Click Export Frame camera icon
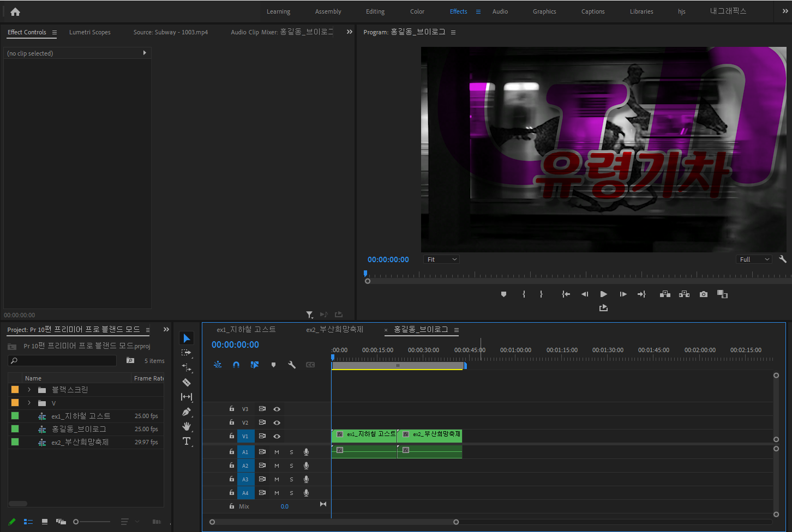Image resolution: width=792 pixels, height=532 pixels. [x=704, y=294]
